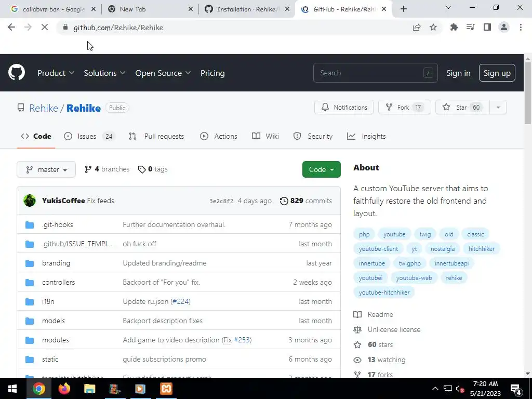Open the Readme link in About

coord(373,314)
